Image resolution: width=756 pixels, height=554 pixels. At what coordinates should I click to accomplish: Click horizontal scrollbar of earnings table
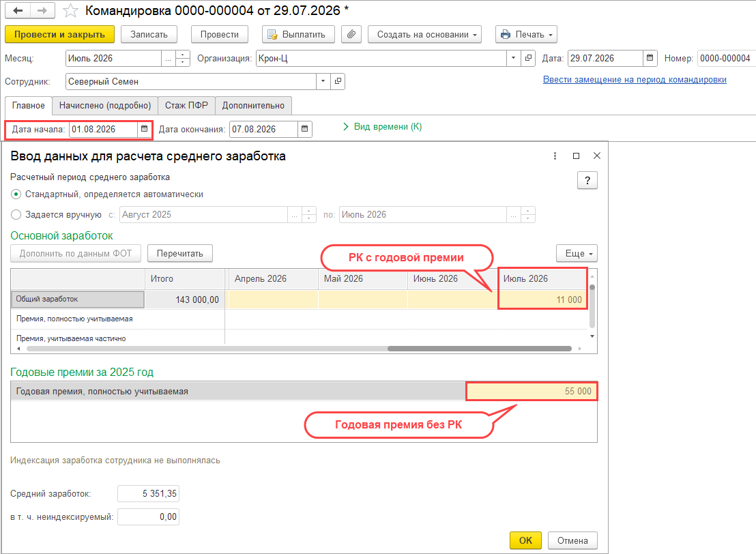[x=480, y=348]
